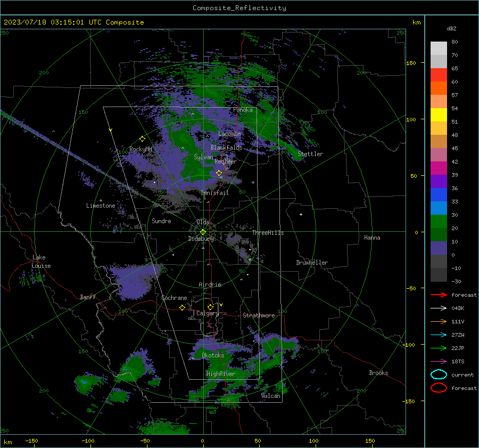This screenshot has width=479, height=448.
Task: Click the RedDeer city label
Action: (x=226, y=161)
